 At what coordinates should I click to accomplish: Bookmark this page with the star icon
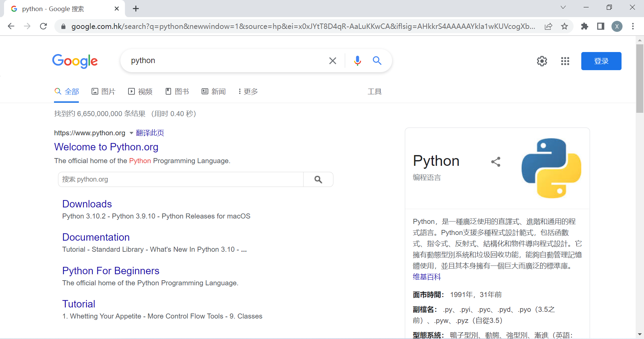pyautogui.click(x=565, y=26)
